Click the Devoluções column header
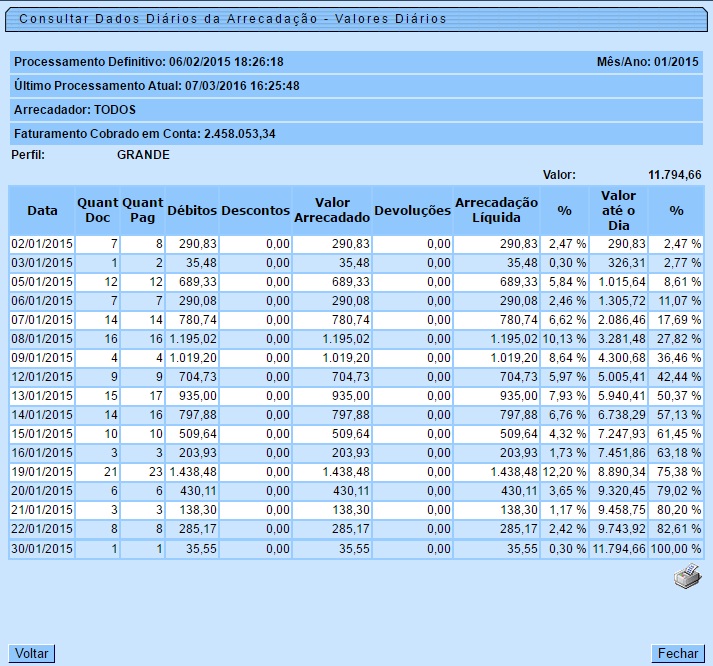Screen dimensions: 713x666 (412, 211)
